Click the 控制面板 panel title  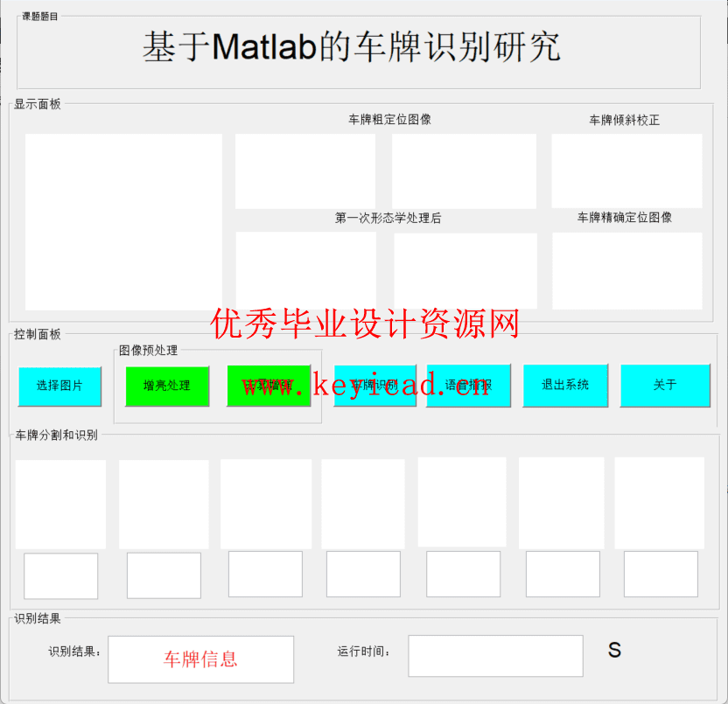pyautogui.click(x=38, y=334)
